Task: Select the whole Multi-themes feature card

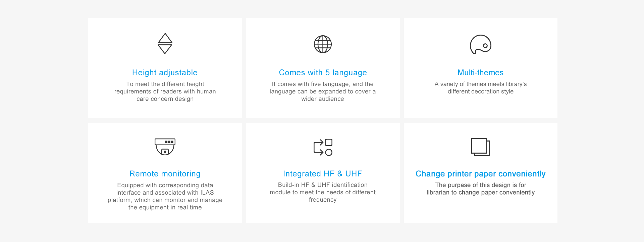Action: [x=480, y=108]
